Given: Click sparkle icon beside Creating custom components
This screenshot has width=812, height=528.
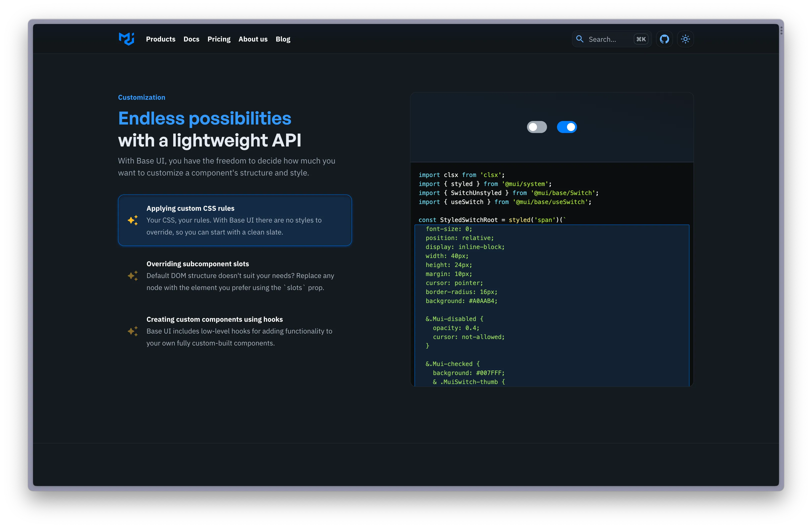Looking at the screenshot, I should (x=133, y=331).
